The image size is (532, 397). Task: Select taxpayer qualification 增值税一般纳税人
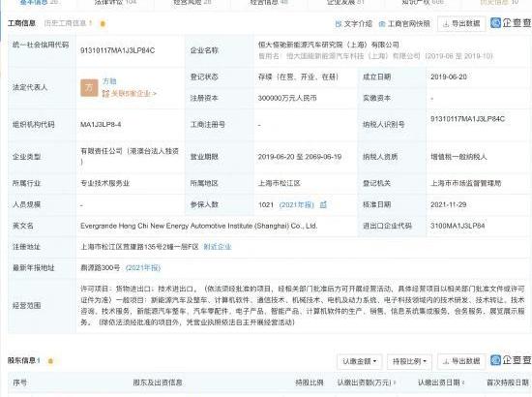(x=458, y=157)
